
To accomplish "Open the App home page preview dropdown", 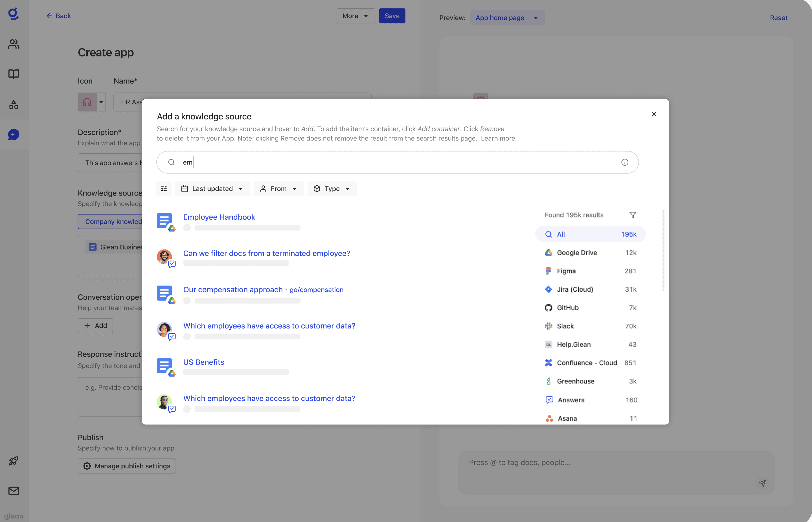I will [507, 17].
